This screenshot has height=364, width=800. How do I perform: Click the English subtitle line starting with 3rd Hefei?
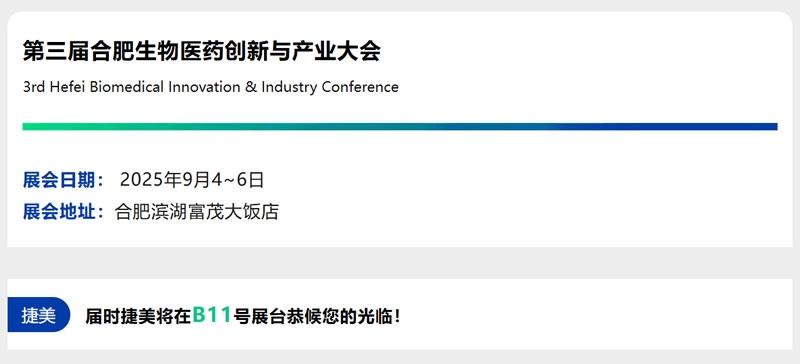pos(210,87)
